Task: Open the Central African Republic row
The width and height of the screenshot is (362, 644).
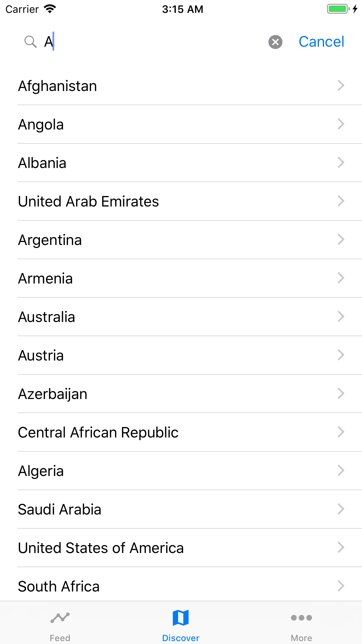Action: pos(181,432)
